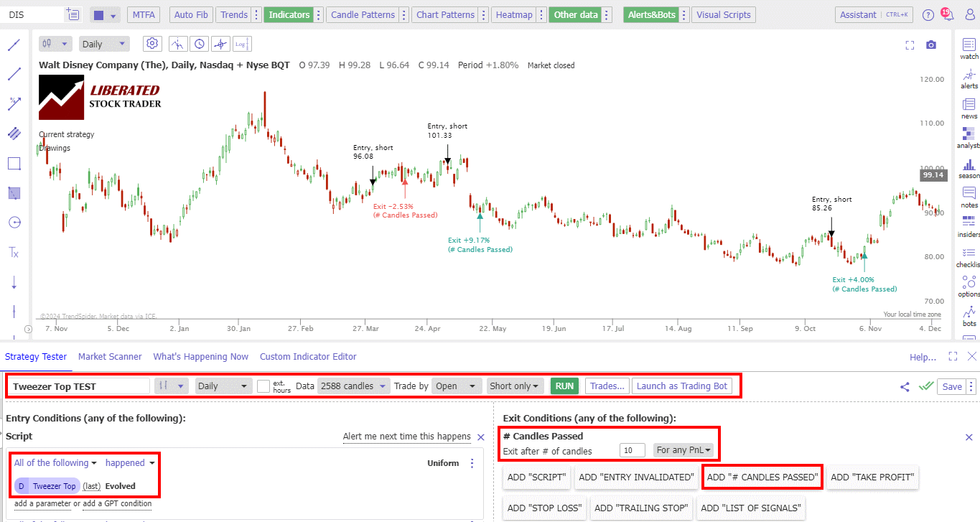Open the Daily timeframe dropdown in Strategy Tester

tap(223, 386)
